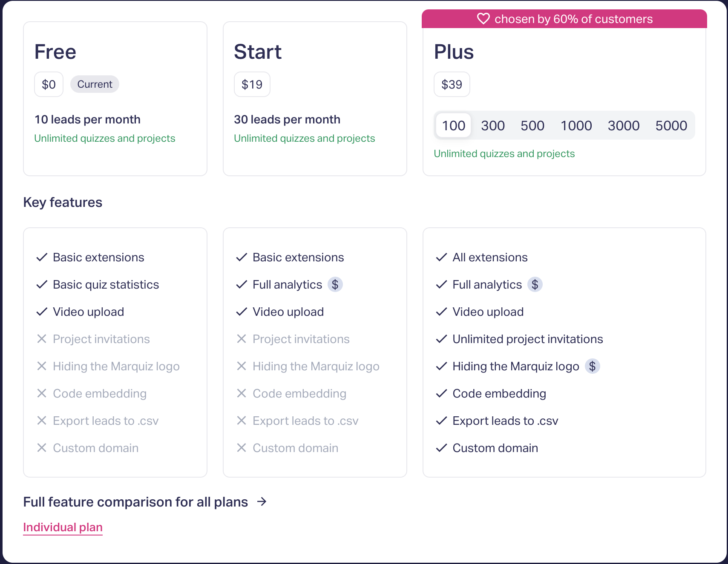
Task: Click the checkmark icon beside All extensions
Action: pyautogui.click(x=442, y=257)
